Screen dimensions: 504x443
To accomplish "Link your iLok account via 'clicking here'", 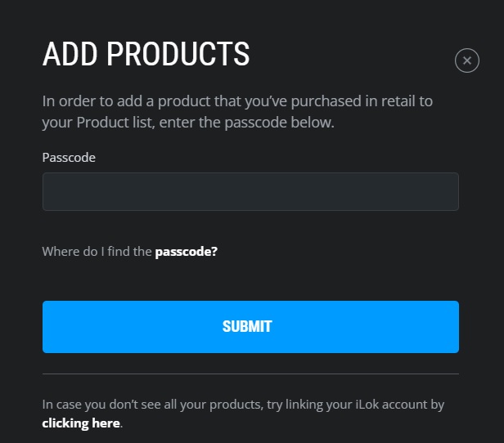I will (x=81, y=423).
